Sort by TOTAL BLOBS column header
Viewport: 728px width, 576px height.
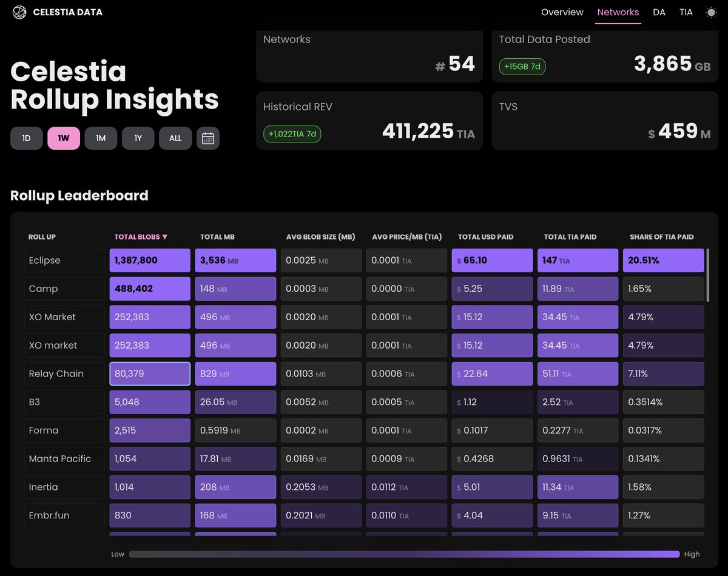pyautogui.click(x=141, y=237)
